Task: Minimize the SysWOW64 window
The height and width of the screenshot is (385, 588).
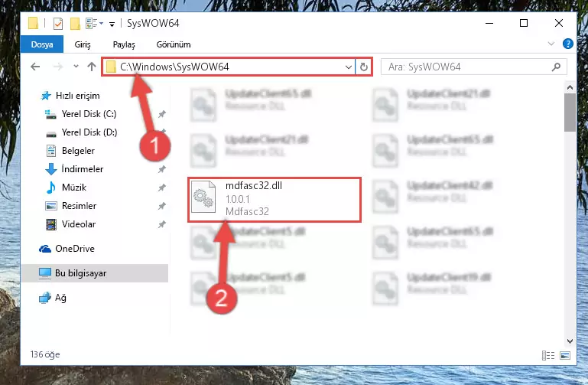Action: point(489,23)
